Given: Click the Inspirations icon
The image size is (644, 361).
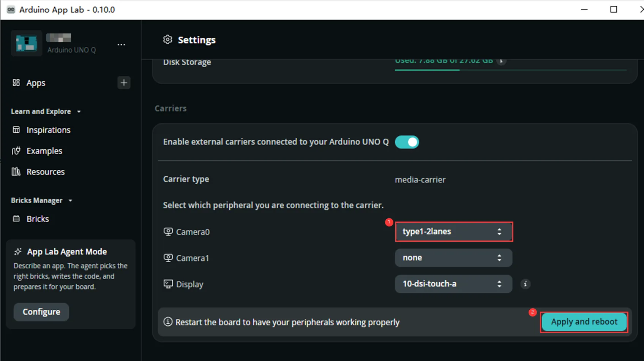Looking at the screenshot, I should point(16,130).
